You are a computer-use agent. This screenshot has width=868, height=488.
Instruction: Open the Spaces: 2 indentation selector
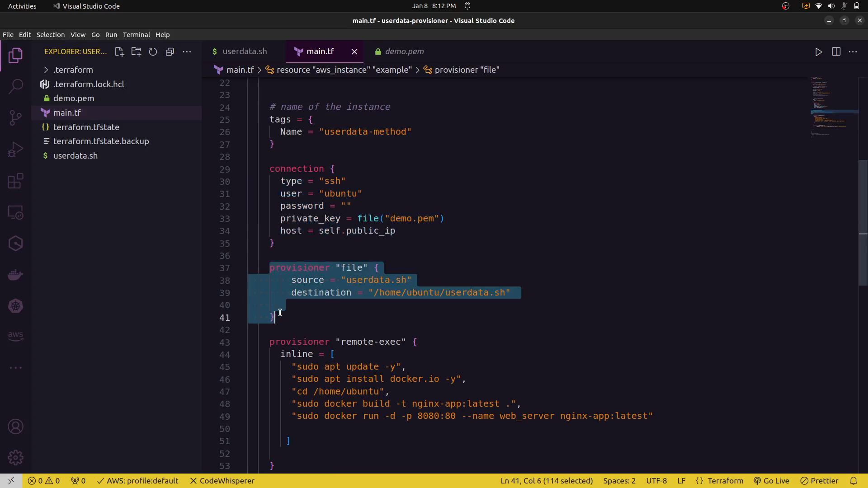[x=619, y=481]
